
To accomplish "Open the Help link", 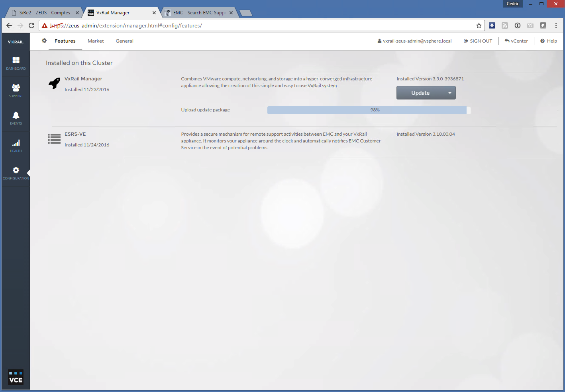I will [549, 41].
